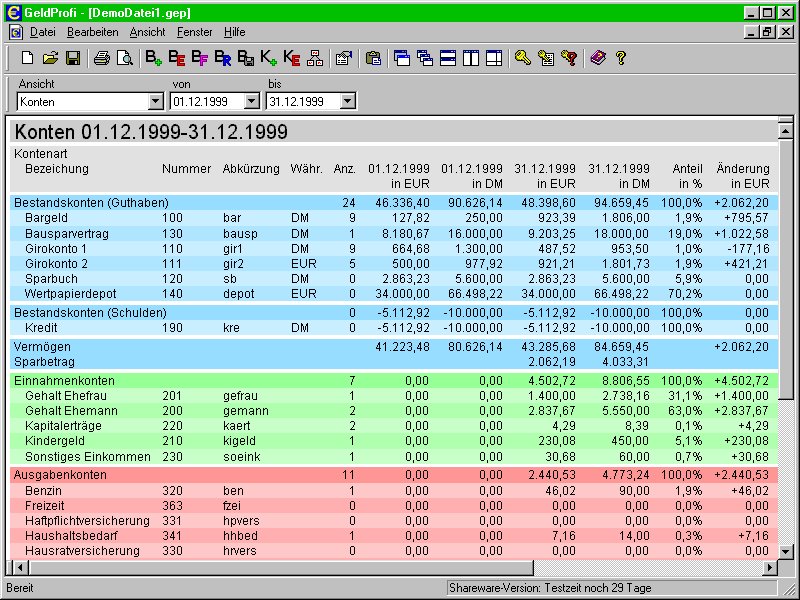Open the Datei menu
This screenshot has width=800, height=600.
pyautogui.click(x=42, y=32)
